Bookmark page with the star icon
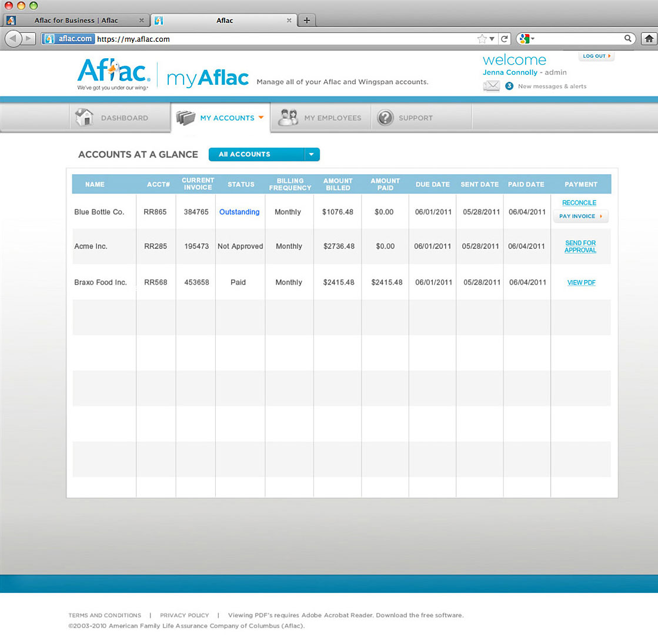The height and width of the screenshot is (644, 658). (482, 39)
